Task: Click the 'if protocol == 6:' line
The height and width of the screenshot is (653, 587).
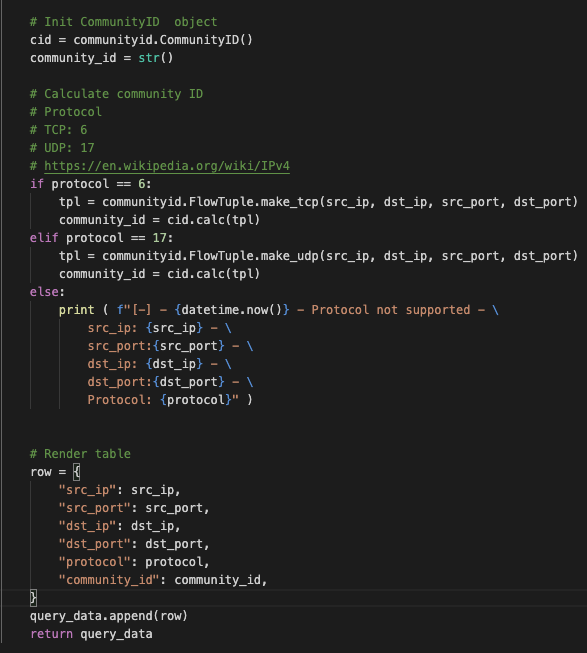Action: (91, 184)
